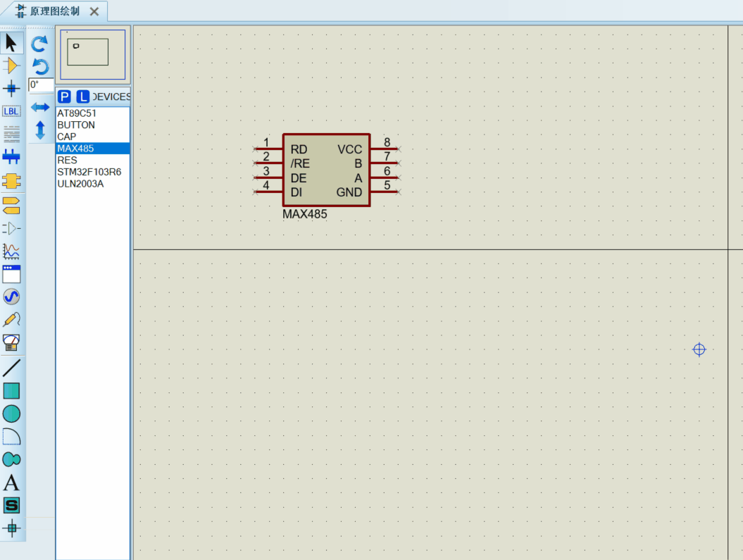Select BUTTON in devices list
The image size is (743, 560).
point(93,125)
